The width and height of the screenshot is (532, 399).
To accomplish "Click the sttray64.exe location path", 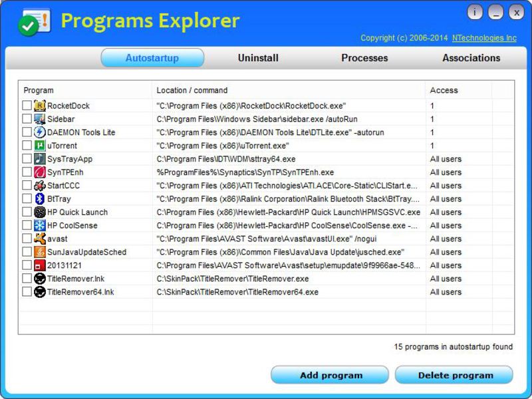I will (x=226, y=159).
